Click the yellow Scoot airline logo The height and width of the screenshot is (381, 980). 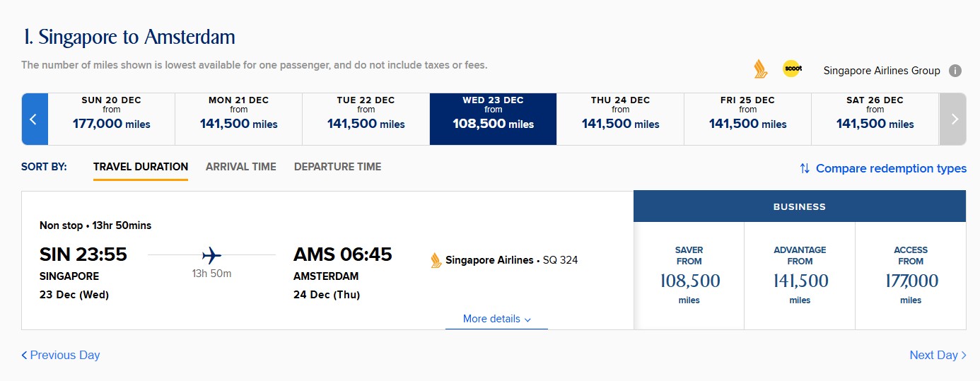click(x=791, y=69)
